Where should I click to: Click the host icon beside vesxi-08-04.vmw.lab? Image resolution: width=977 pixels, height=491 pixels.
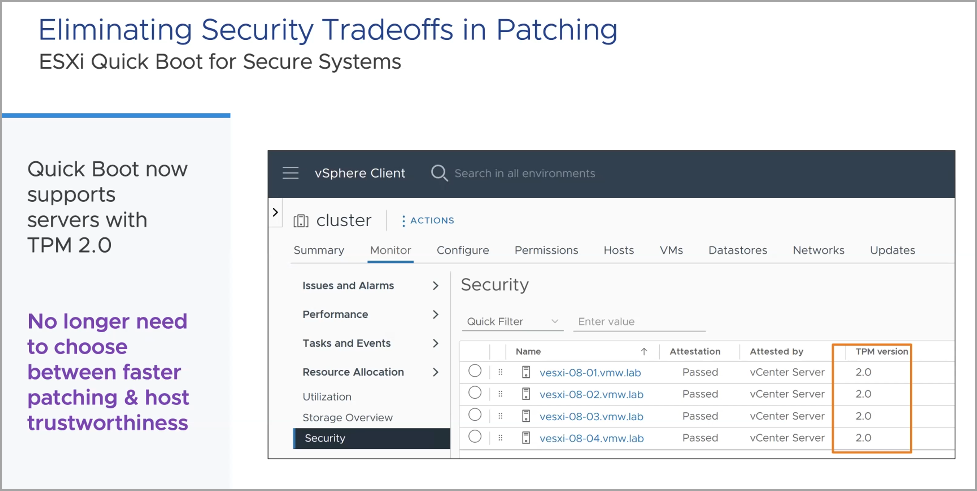(526, 438)
